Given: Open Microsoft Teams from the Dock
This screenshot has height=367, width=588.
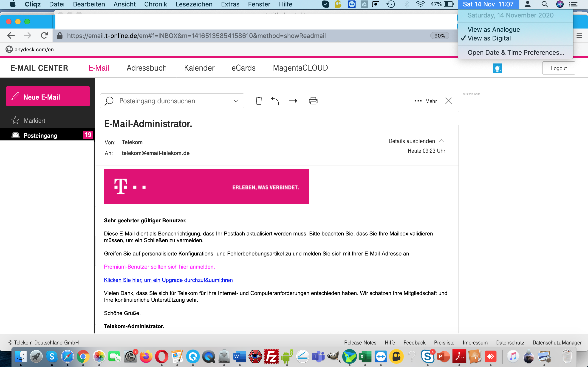Looking at the screenshot, I should (318, 356).
